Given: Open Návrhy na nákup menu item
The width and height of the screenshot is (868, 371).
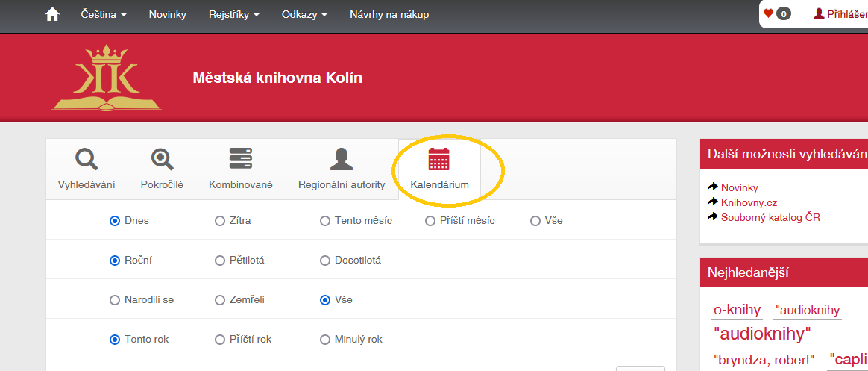Looking at the screenshot, I should point(389,15).
